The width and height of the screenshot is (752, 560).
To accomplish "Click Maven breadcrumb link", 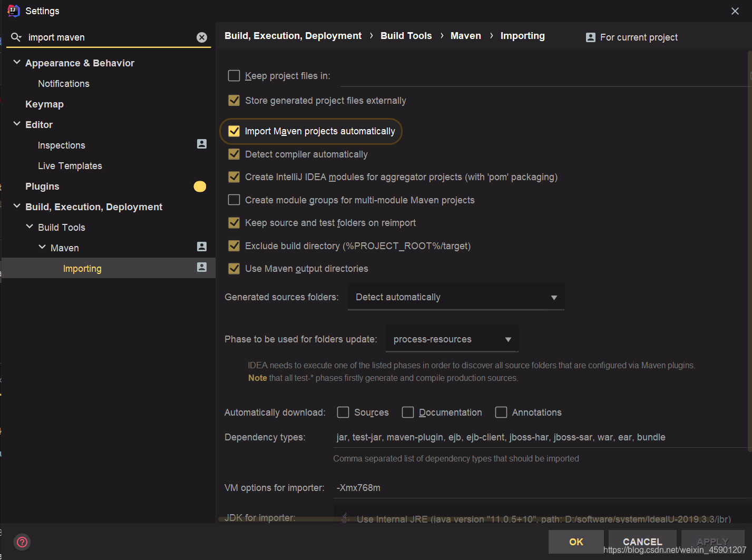I will [x=466, y=36].
